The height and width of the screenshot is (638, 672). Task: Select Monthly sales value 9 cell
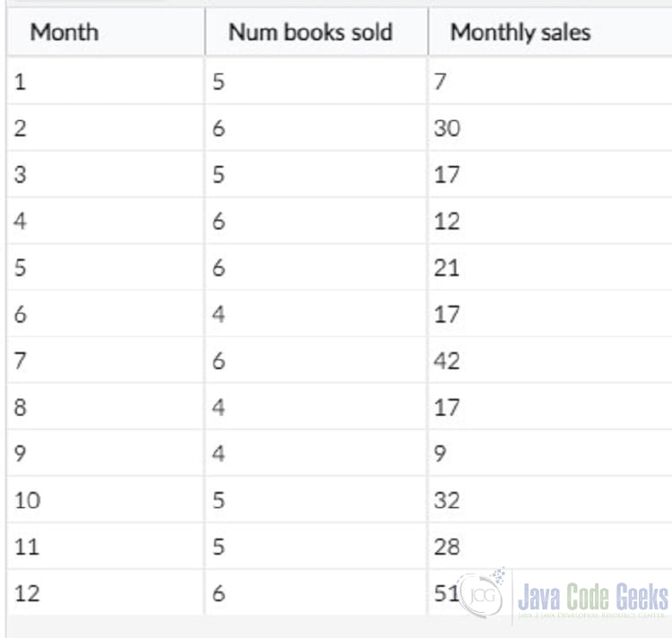pos(550,453)
